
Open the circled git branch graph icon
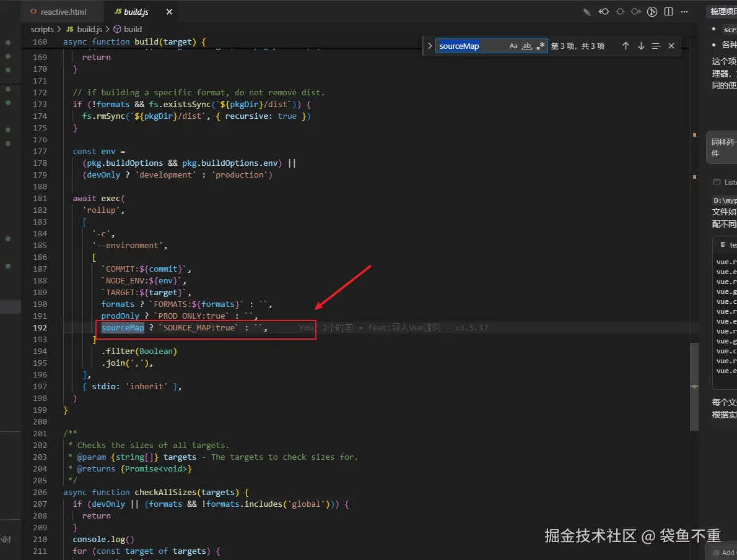[652, 12]
